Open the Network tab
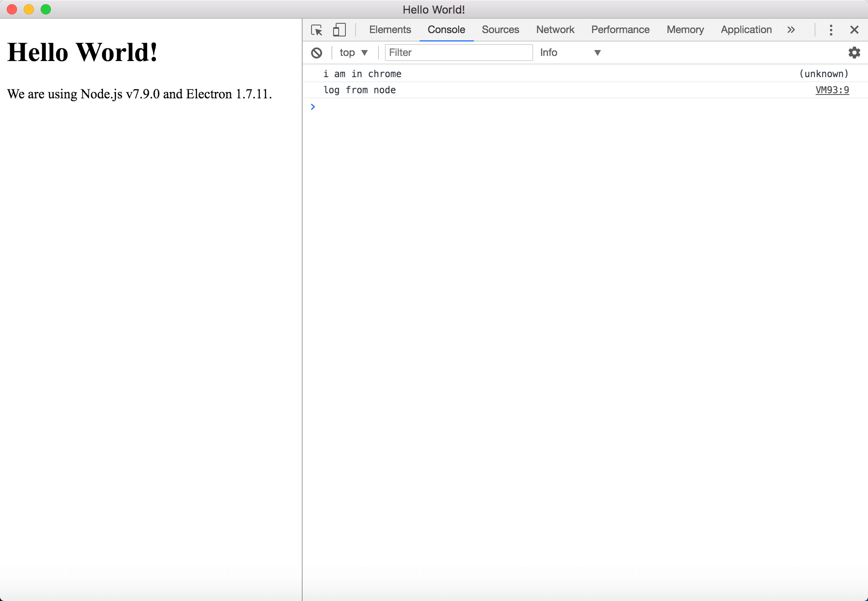 pos(555,30)
